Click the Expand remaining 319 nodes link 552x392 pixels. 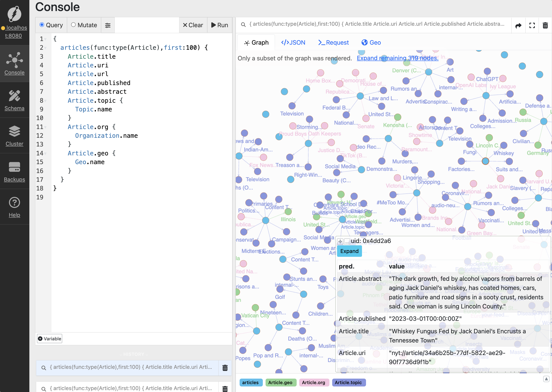click(397, 58)
